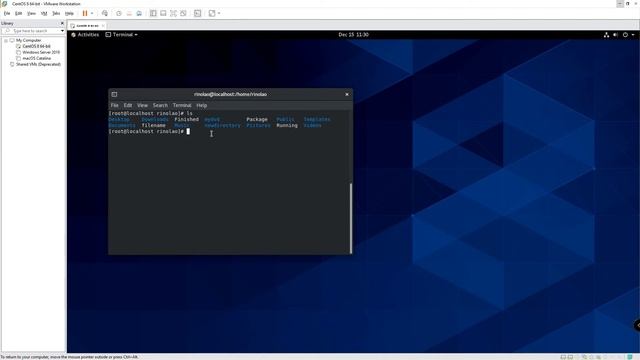
Task: Click the 'newDirectory' entry in ls output
Action: 222,125
